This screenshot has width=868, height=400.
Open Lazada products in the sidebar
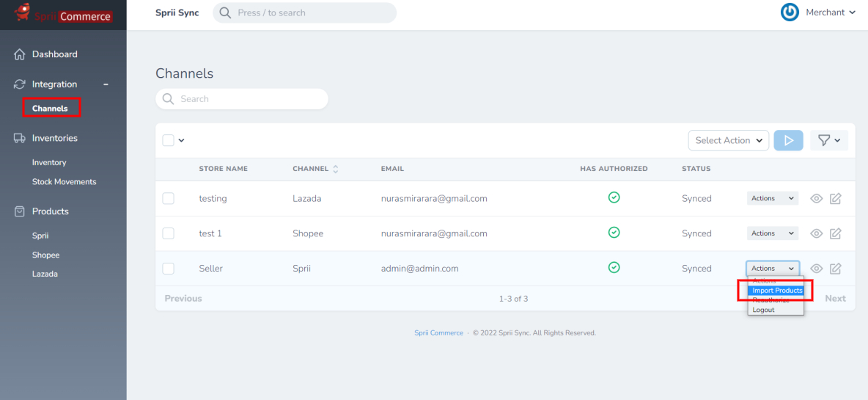(x=45, y=274)
